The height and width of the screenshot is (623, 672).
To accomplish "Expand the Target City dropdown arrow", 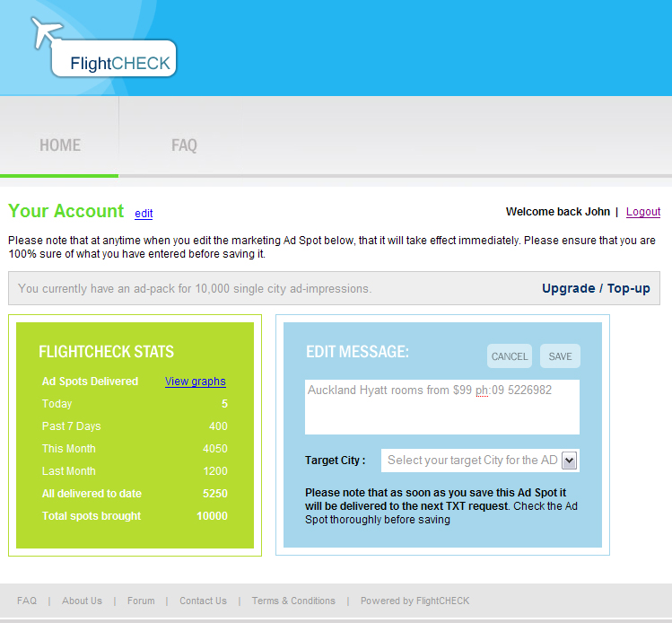I will [x=569, y=461].
